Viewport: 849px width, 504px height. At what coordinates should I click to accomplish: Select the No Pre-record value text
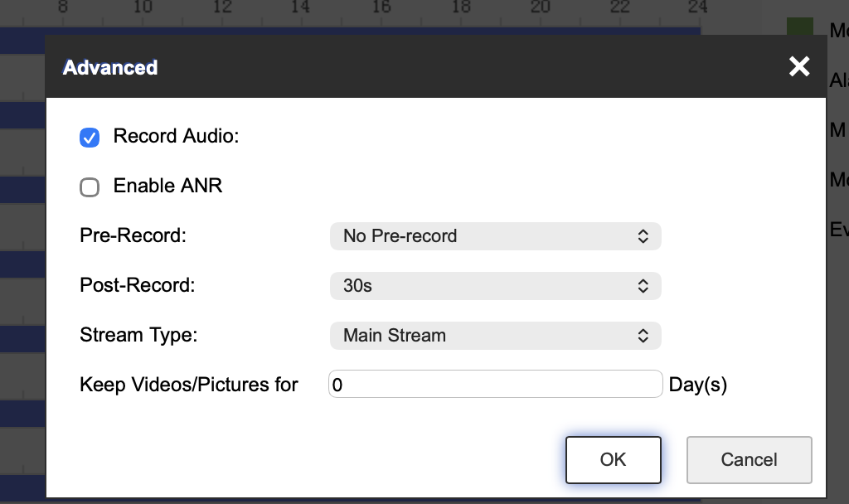tap(400, 236)
